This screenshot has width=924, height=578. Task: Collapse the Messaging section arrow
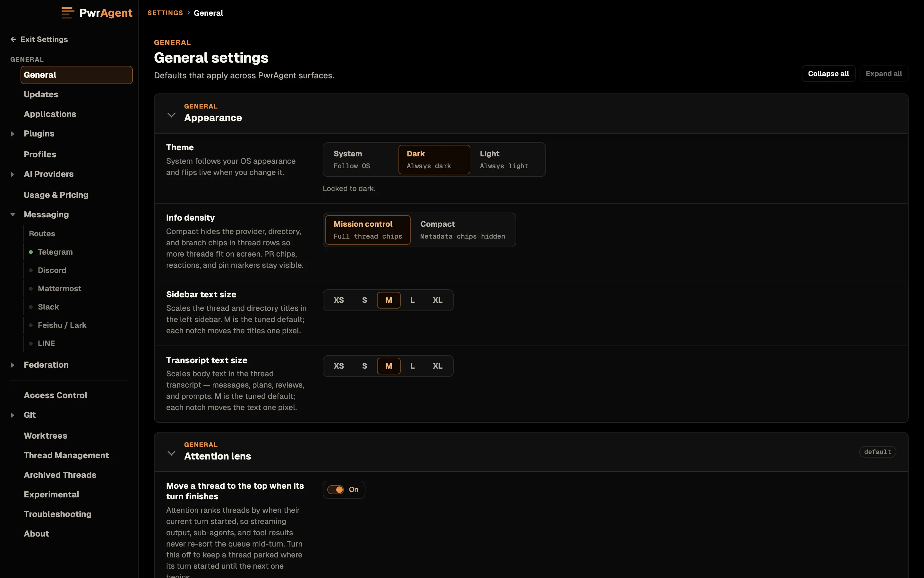(13, 215)
